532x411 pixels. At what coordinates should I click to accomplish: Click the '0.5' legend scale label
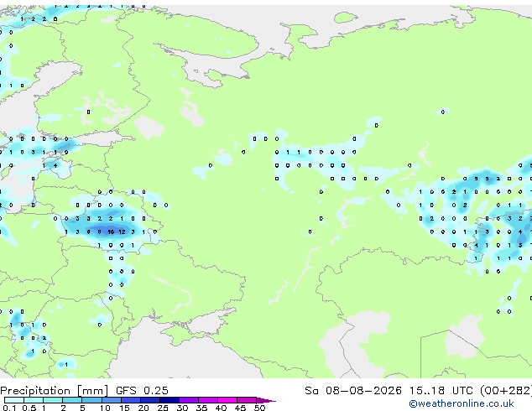(x=29, y=408)
